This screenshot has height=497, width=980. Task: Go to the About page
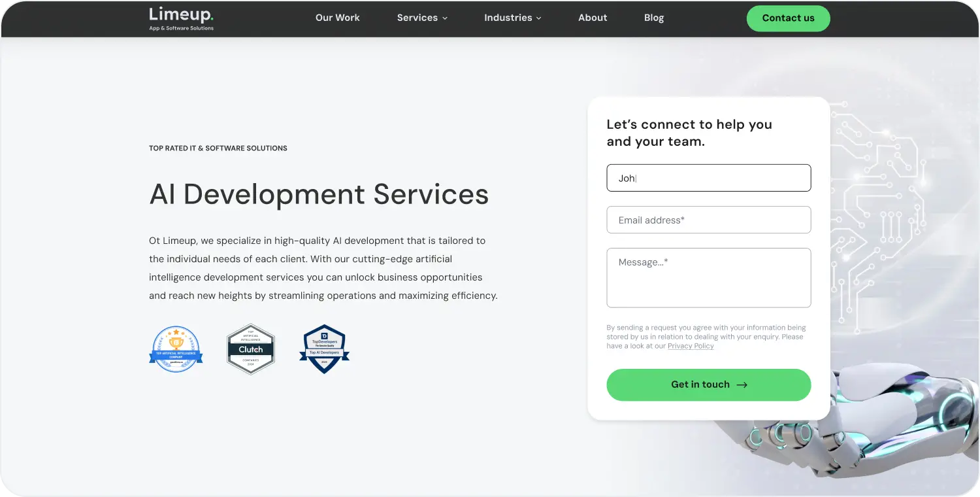click(593, 18)
